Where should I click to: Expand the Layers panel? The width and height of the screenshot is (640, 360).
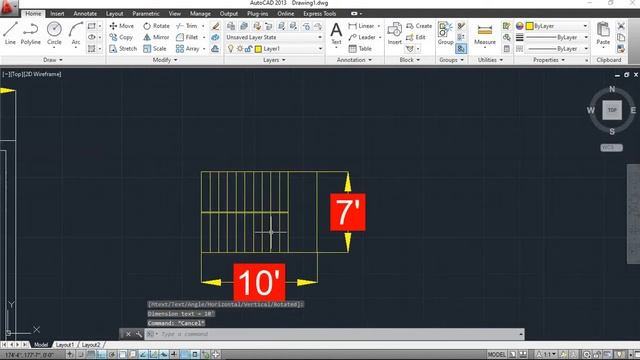[274, 60]
